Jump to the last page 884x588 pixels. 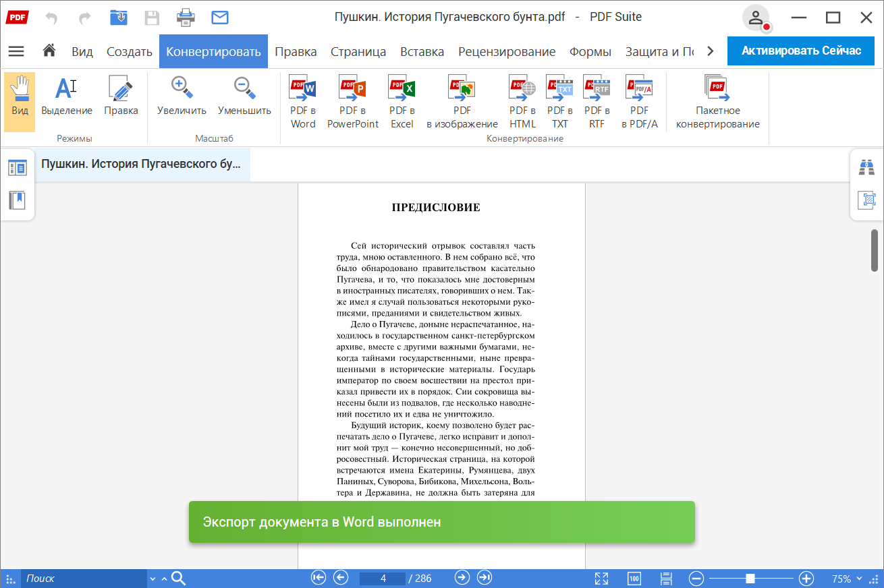(485, 578)
